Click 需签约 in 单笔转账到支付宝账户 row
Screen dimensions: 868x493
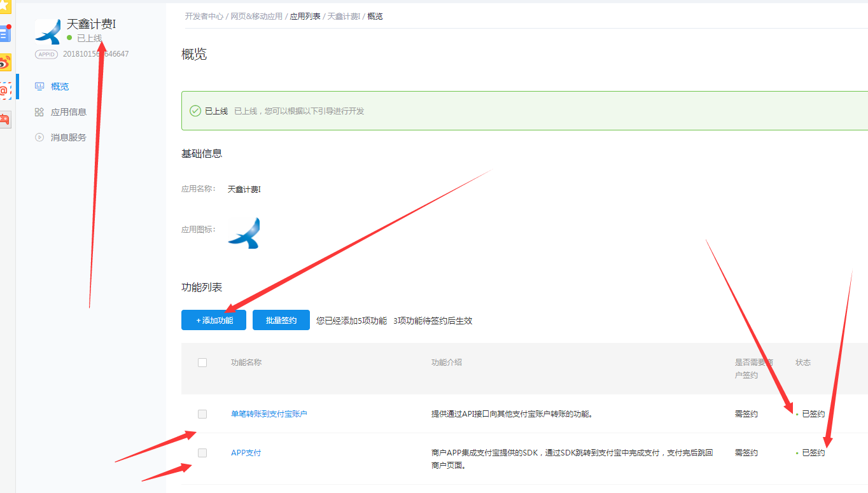(x=746, y=414)
